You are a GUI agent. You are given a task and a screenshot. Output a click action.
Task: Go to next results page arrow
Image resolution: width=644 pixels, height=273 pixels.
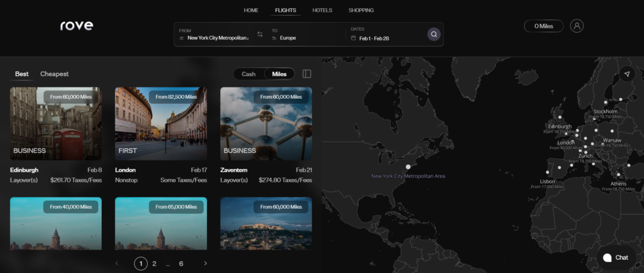point(205,264)
